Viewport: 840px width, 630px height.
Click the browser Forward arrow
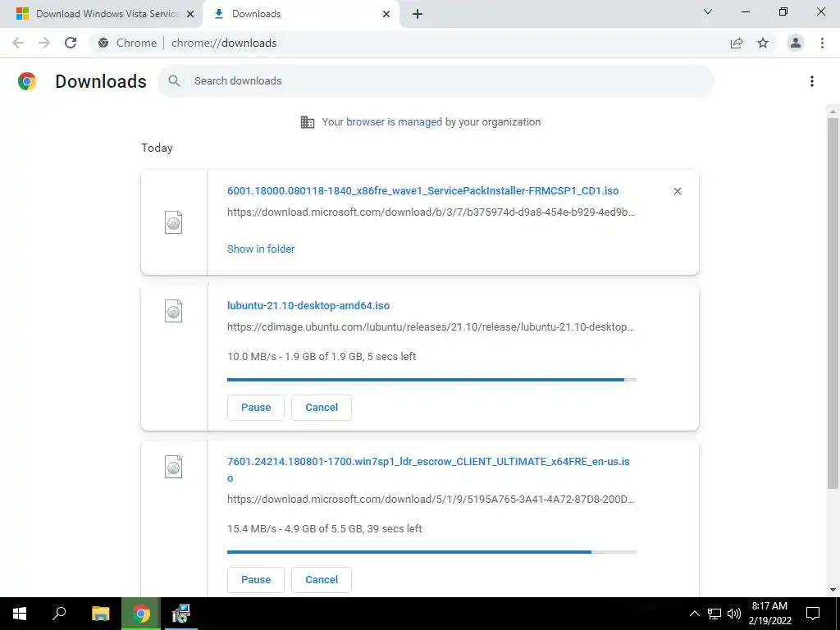point(44,43)
